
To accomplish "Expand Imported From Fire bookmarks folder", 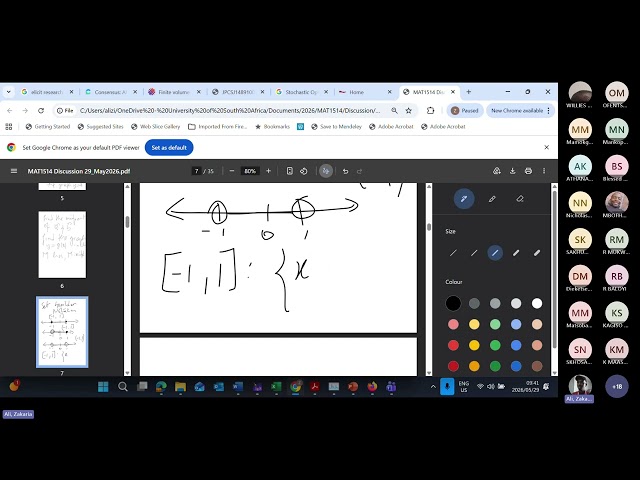I will 218,127.
